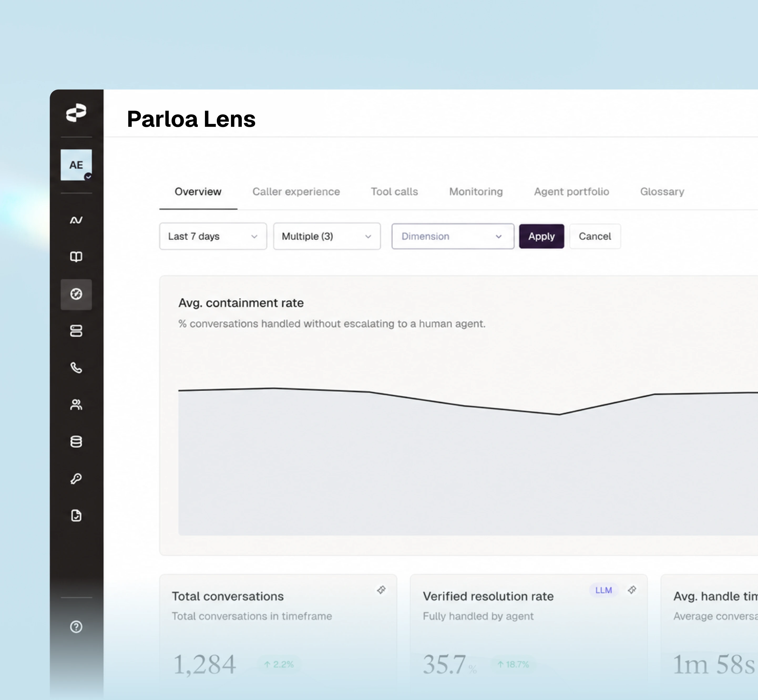Click the 35.7 resolution rate value

click(444, 664)
